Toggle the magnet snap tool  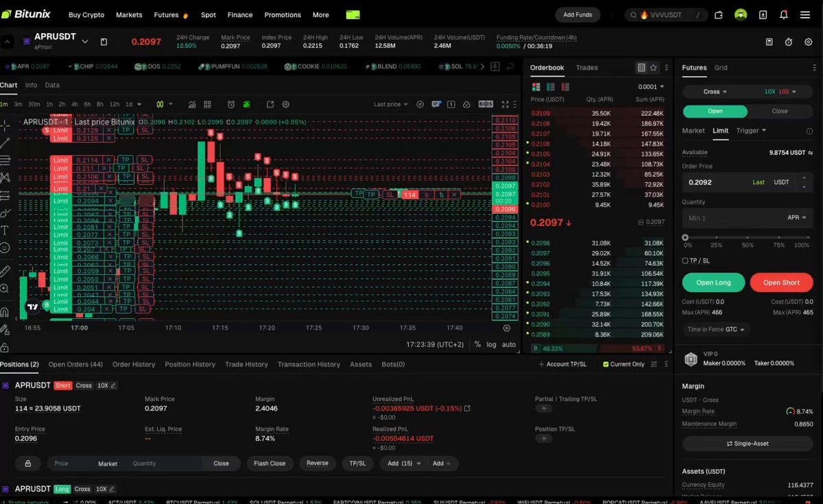[x=5, y=312]
